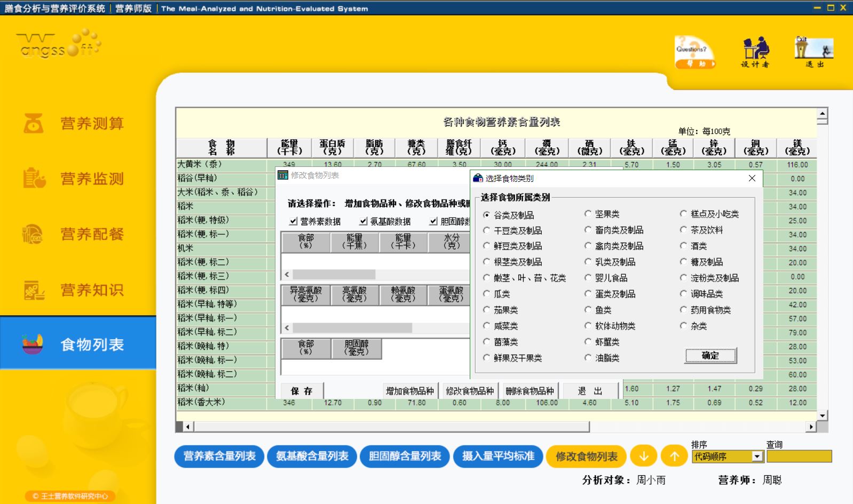Click the 修改食物列表 button
This screenshot has height=504, width=853.
(x=586, y=456)
